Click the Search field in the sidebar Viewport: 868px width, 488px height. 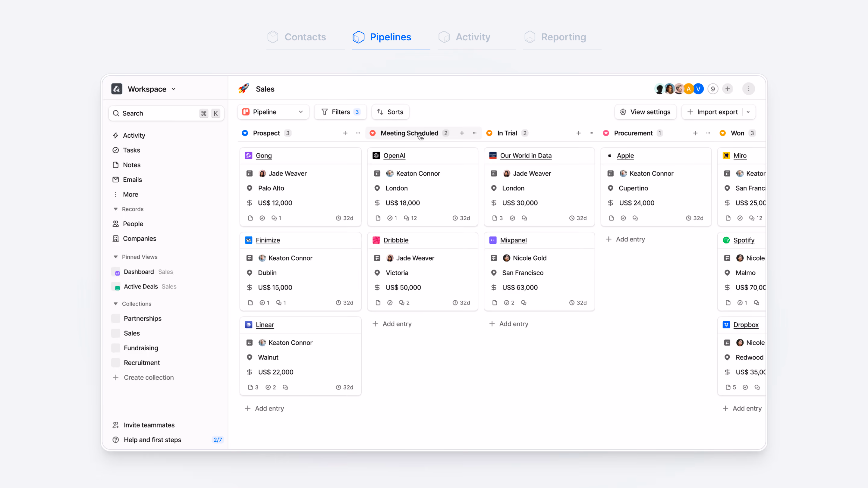click(166, 114)
